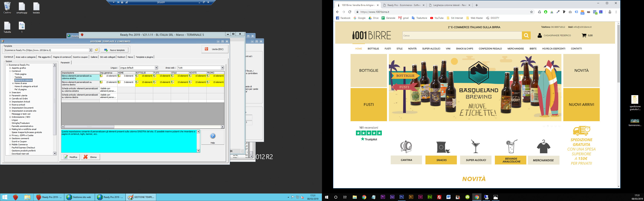Open the File aggiuntivi tab
This screenshot has width=644, height=201.
44,57
